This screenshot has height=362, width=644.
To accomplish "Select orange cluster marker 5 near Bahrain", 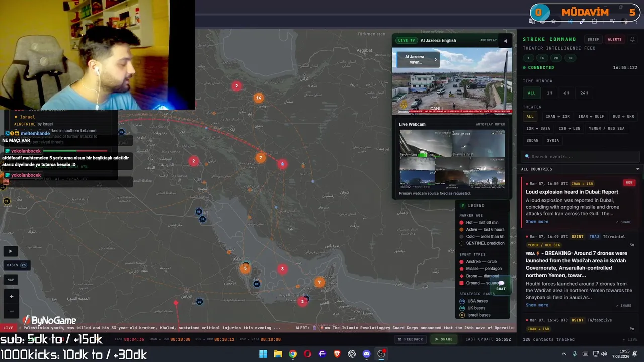I will click(x=245, y=268).
